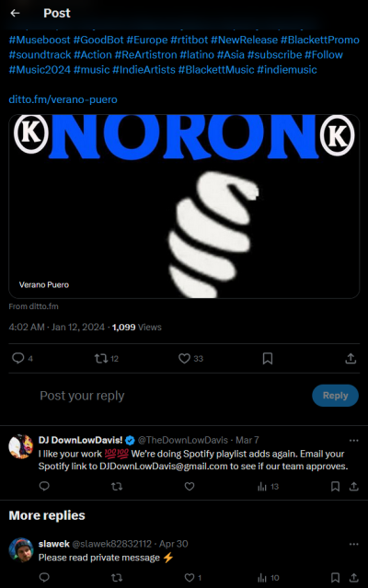Open slawek's profile avatar
368x588 pixels.
(x=21, y=549)
